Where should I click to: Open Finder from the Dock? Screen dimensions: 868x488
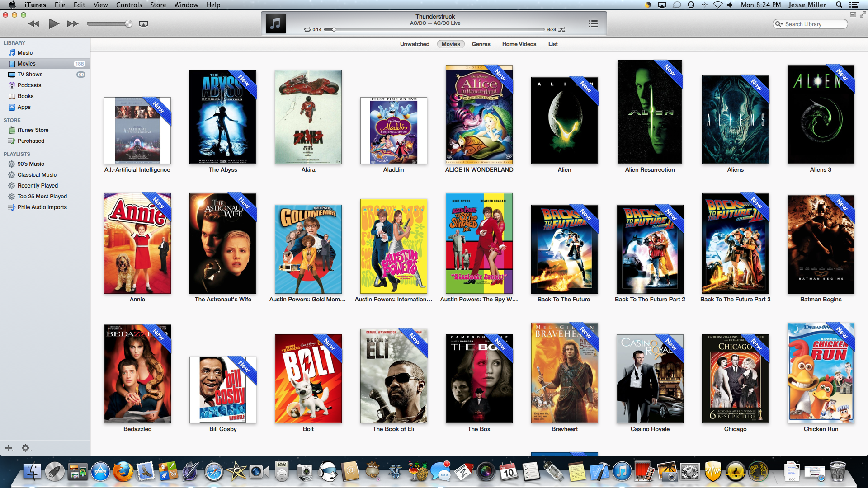click(x=32, y=472)
